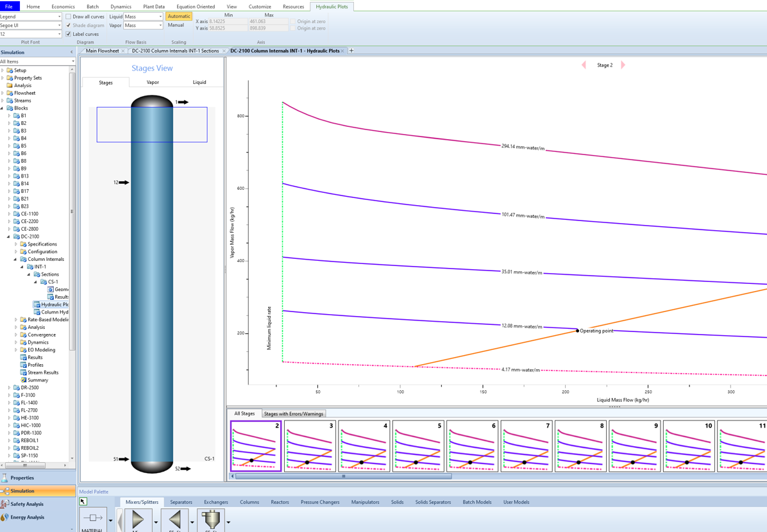Select the pointer arrow tool in Model Palette

click(x=83, y=502)
